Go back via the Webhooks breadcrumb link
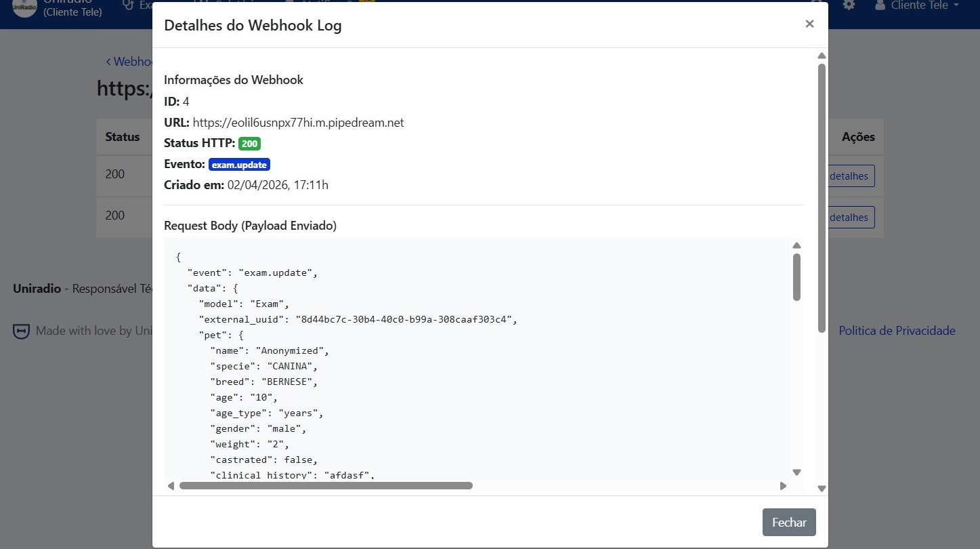Screen dimensions: 980x549 pos(129,62)
